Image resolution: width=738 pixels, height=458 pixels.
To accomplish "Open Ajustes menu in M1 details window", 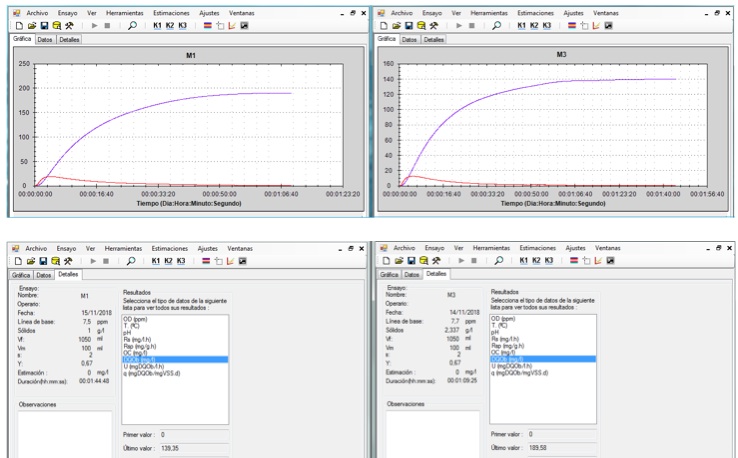I will pos(208,249).
